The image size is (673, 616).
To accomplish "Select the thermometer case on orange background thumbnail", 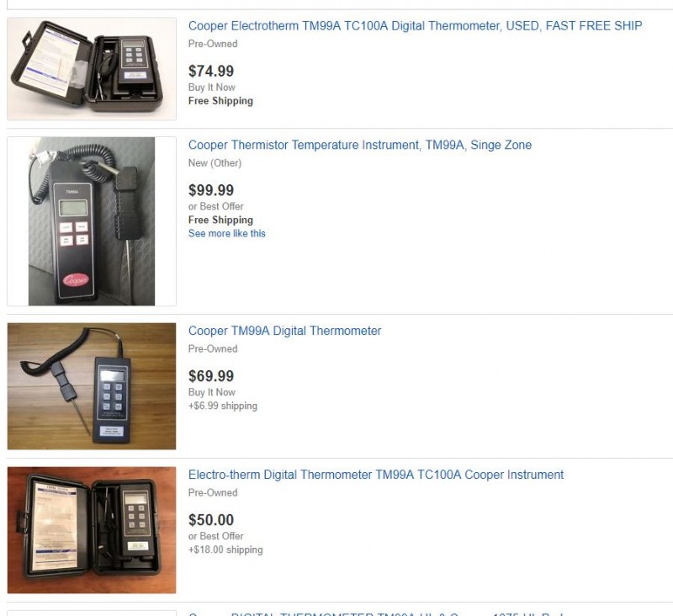I will tap(92, 530).
